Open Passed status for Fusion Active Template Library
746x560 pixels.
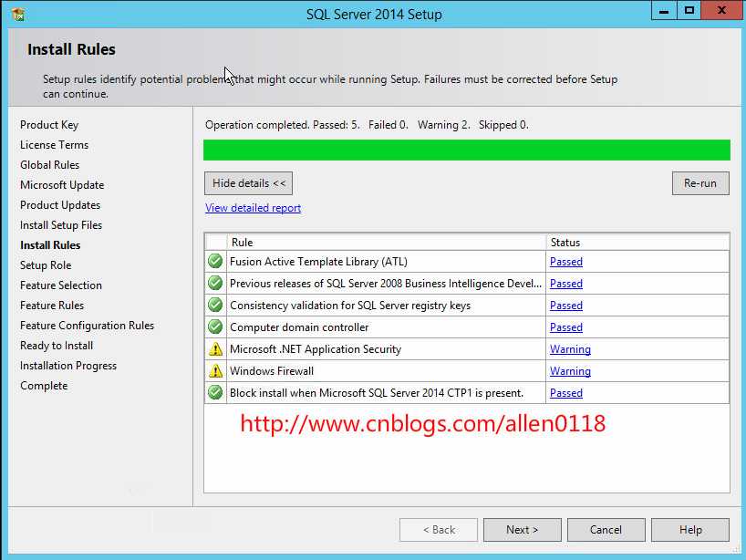[566, 262]
